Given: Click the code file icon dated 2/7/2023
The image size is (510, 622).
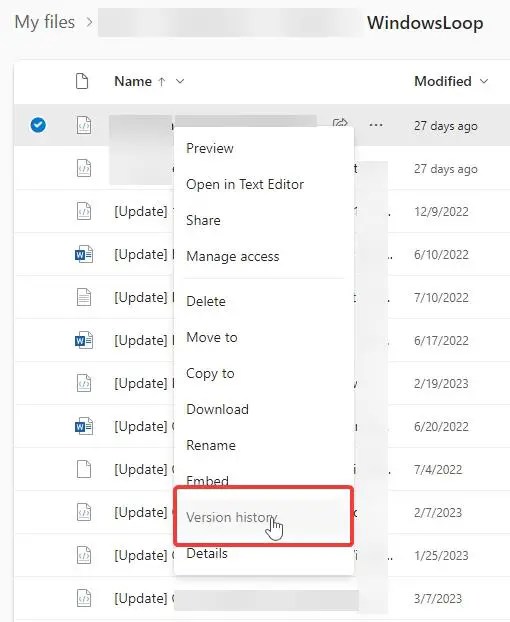Looking at the screenshot, I should 84,512.
